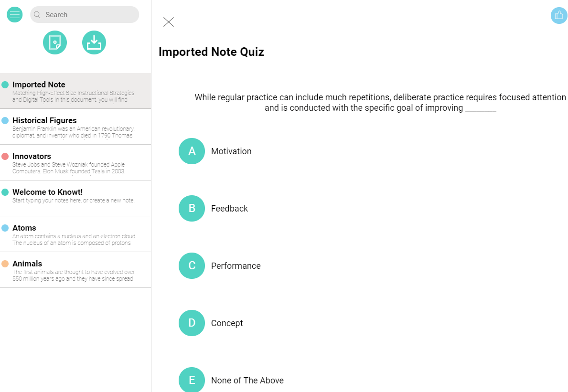
Task: Open the Historical Figures note
Action: [x=76, y=127]
